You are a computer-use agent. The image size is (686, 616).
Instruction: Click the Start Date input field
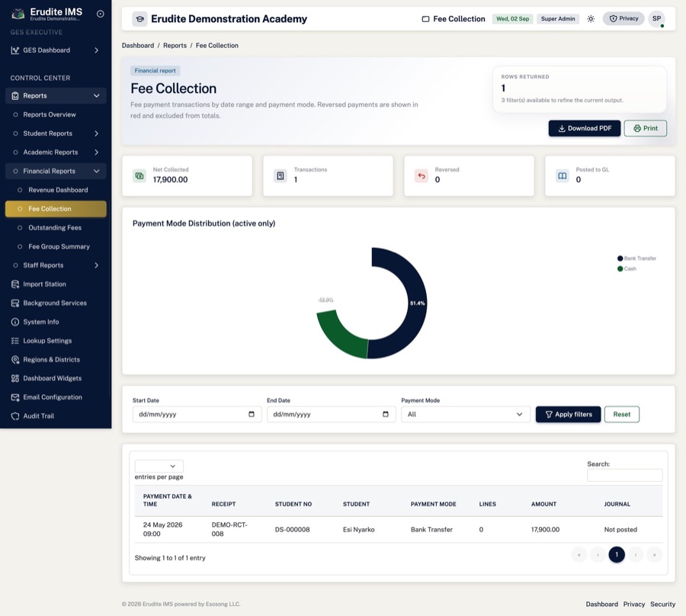[x=197, y=414]
